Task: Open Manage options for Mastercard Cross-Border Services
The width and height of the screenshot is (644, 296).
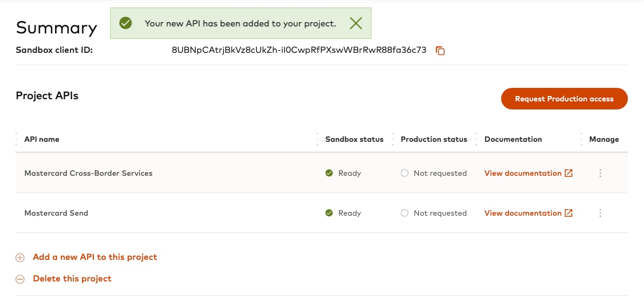Action: coord(600,173)
